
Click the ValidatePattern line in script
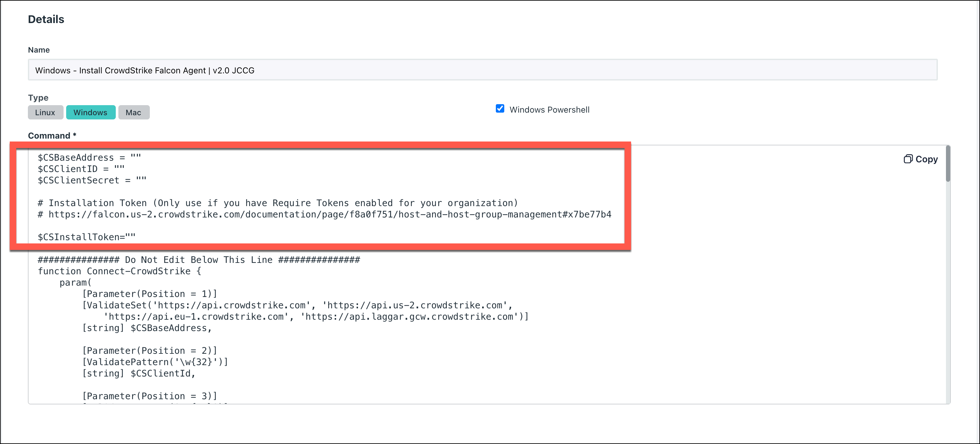(x=155, y=362)
